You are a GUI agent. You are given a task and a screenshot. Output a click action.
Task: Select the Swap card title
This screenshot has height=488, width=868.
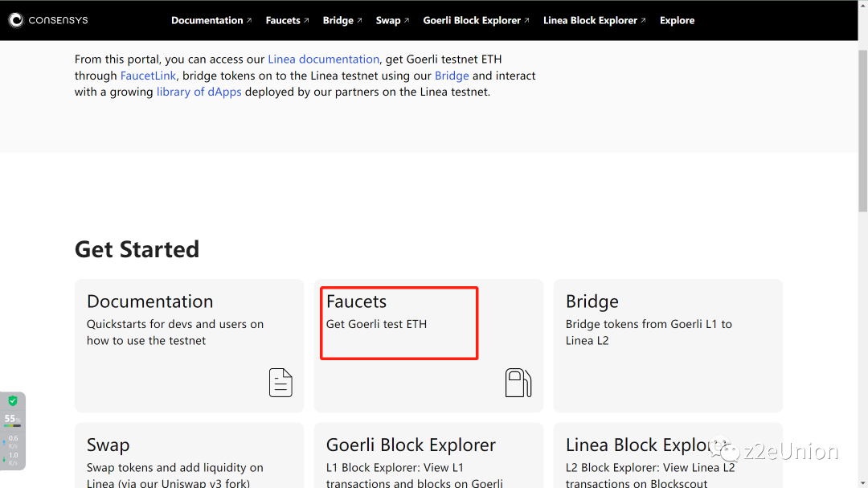click(x=108, y=445)
